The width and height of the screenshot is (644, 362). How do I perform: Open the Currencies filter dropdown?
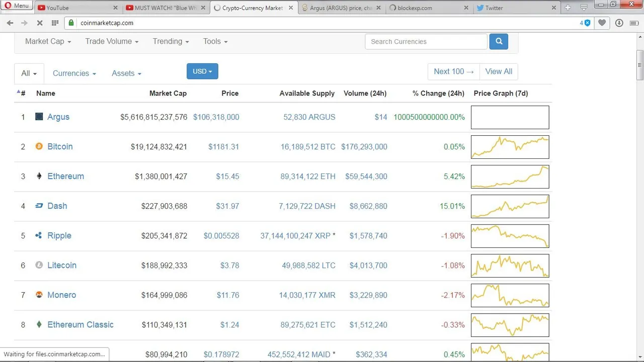74,73
